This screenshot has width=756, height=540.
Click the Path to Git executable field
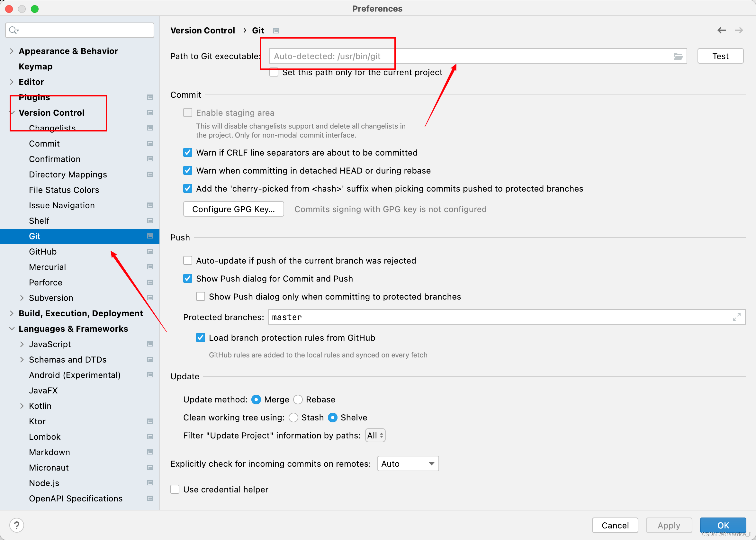click(465, 56)
